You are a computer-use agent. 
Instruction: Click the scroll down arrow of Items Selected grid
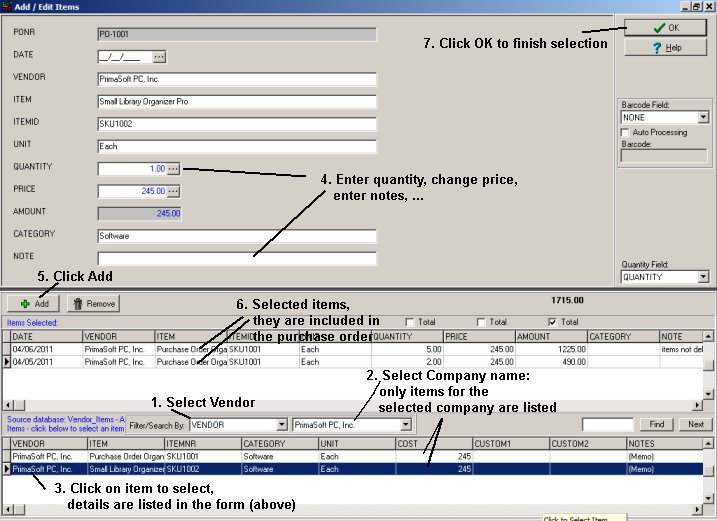point(708,394)
